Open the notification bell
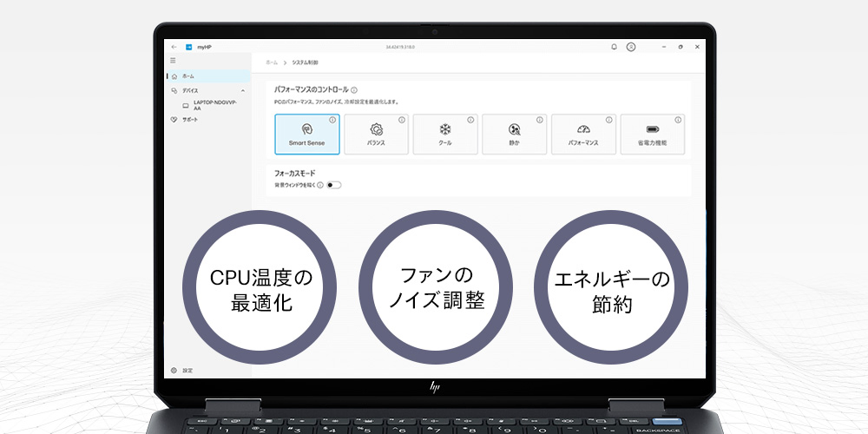This screenshot has width=868, height=434. [614, 47]
